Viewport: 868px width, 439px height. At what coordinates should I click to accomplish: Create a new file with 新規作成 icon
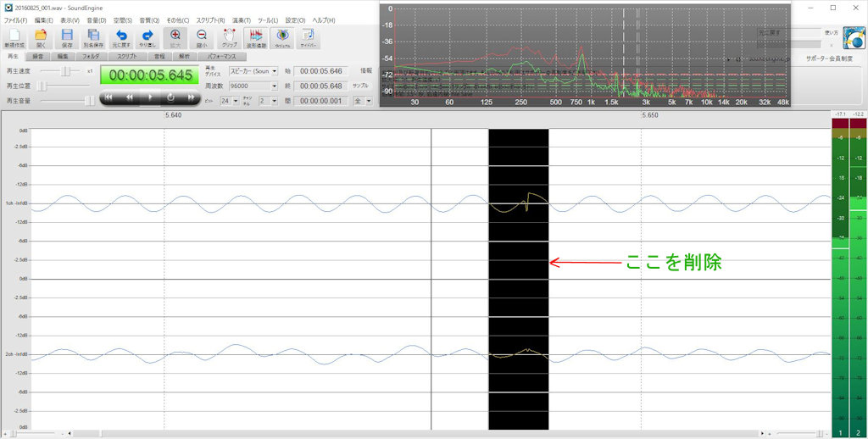click(14, 38)
